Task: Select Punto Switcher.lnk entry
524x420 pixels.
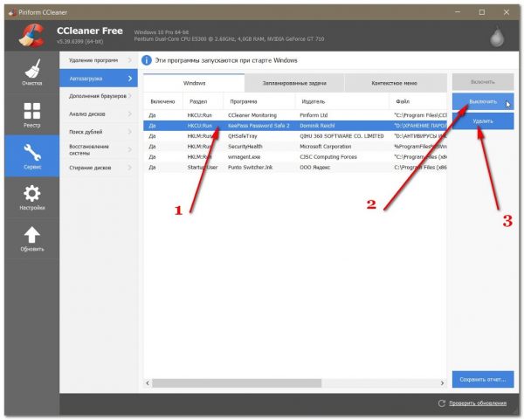Action: pyautogui.click(x=295, y=167)
